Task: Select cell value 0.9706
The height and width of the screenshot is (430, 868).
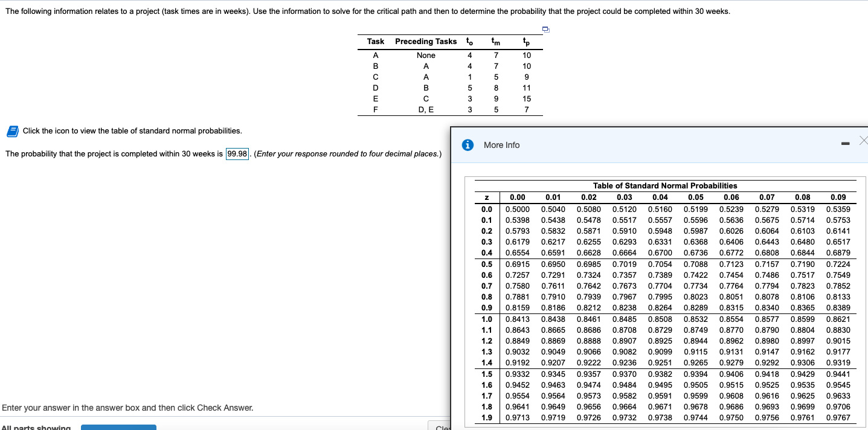Action: [x=838, y=406]
